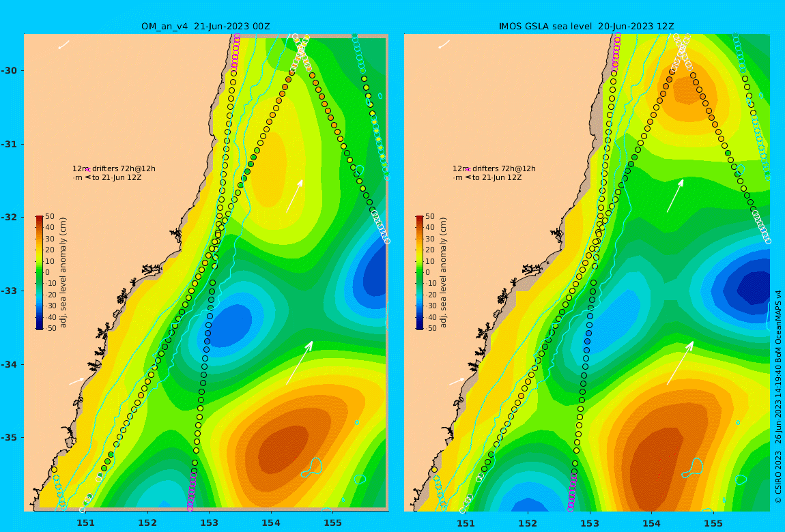Click longitude label 154 under the right map
This screenshot has width=785, height=532.
click(651, 523)
